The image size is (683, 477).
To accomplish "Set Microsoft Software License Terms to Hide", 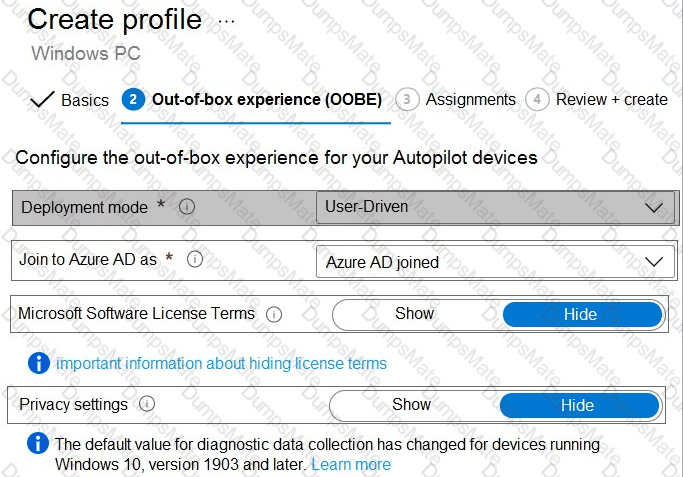I will click(582, 314).
